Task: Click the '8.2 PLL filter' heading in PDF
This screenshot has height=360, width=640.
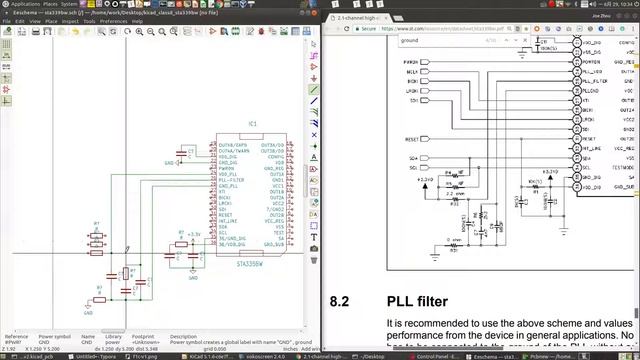Action: click(x=389, y=301)
